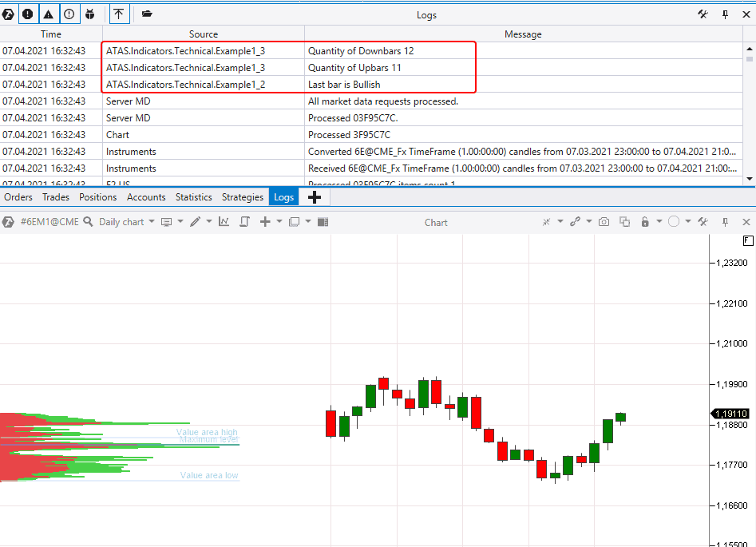Image resolution: width=756 pixels, height=547 pixels.
Task: Open the clusters view icon on chart toolbar
Action: (x=321, y=222)
